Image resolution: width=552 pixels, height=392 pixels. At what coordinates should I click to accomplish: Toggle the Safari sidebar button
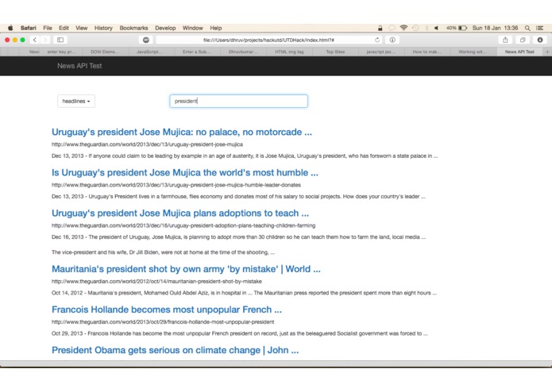tap(60, 40)
